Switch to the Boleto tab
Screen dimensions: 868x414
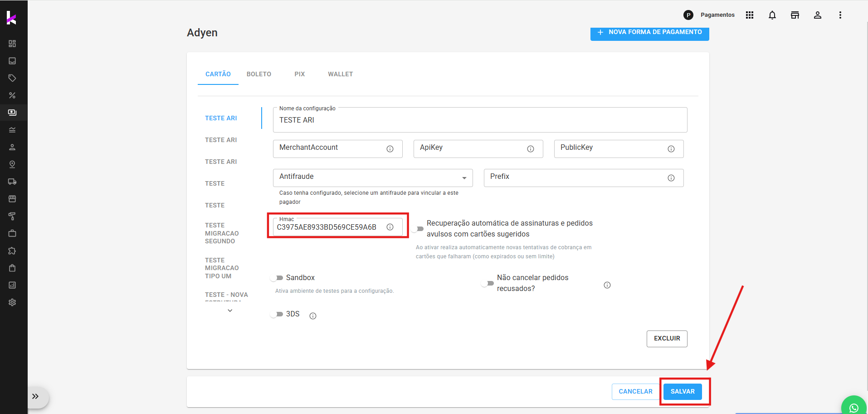pos(259,74)
